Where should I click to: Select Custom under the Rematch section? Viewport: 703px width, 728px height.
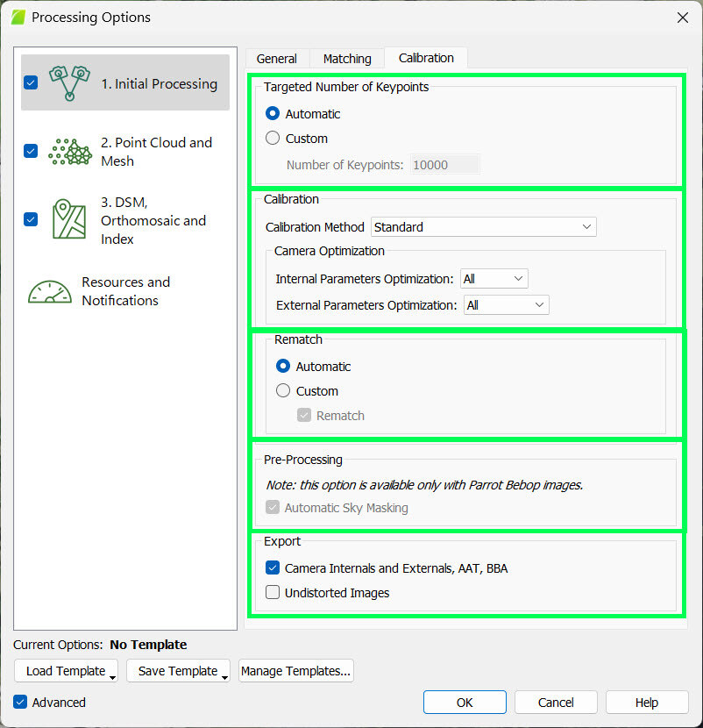point(282,390)
